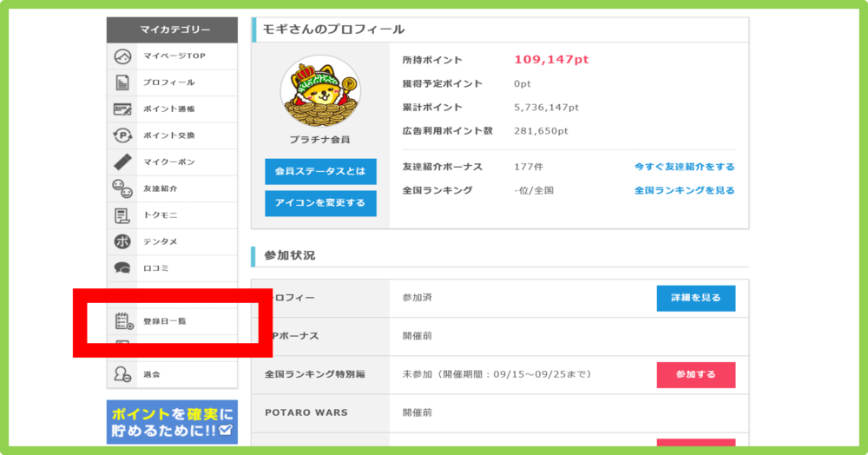The width and height of the screenshot is (868, 455).
Task: Click the 詳細を見る button
Action: point(696,299)
